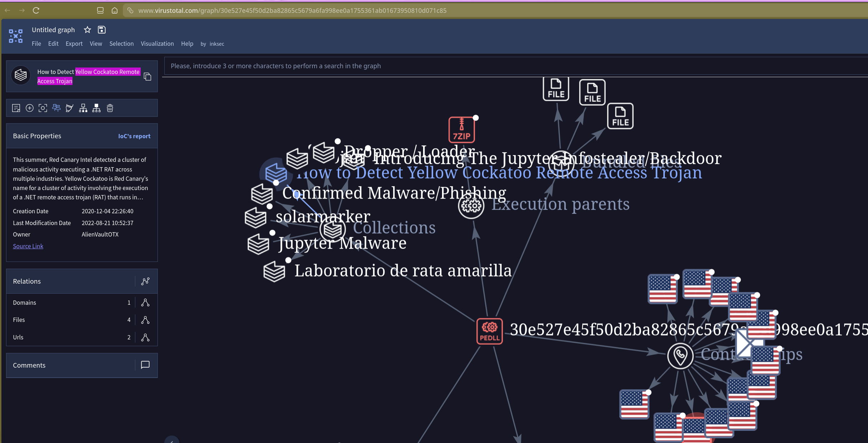This screenshot has width=868, height=443.
Task: Save graph using the floppy disk icon
Action: coord(102,30)
